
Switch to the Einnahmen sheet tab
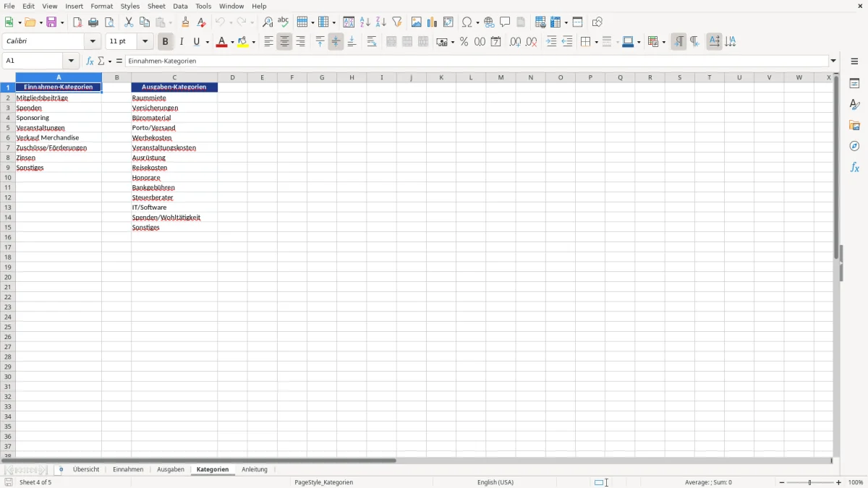click(128, 469)
